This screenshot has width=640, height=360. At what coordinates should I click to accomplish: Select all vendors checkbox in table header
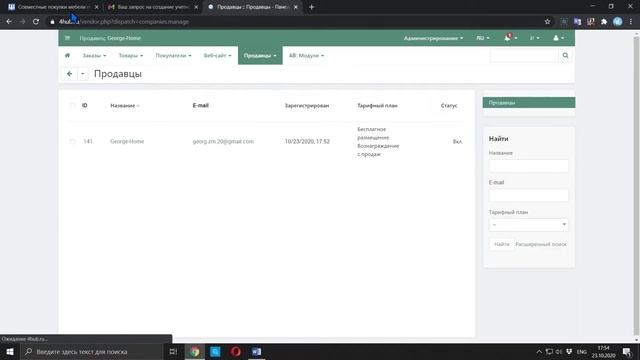tap(72, 106)
